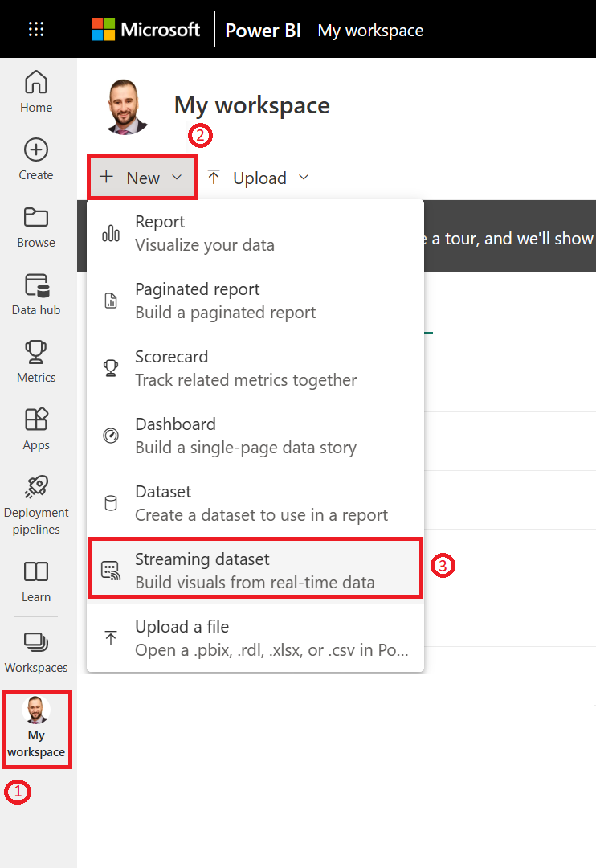The height and width of the screenshot is (868, 596).
Task: Select Dashboard in the New menu
Action: point(255,436)
